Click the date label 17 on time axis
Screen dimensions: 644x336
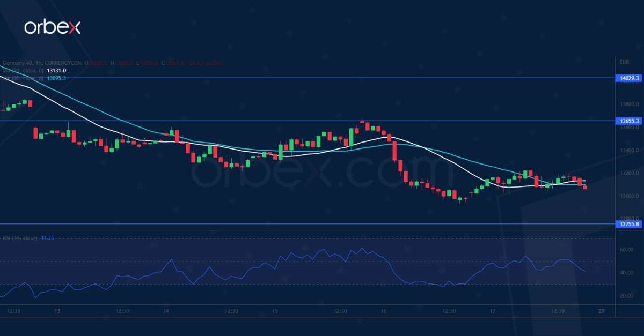[x=493, y=311]
